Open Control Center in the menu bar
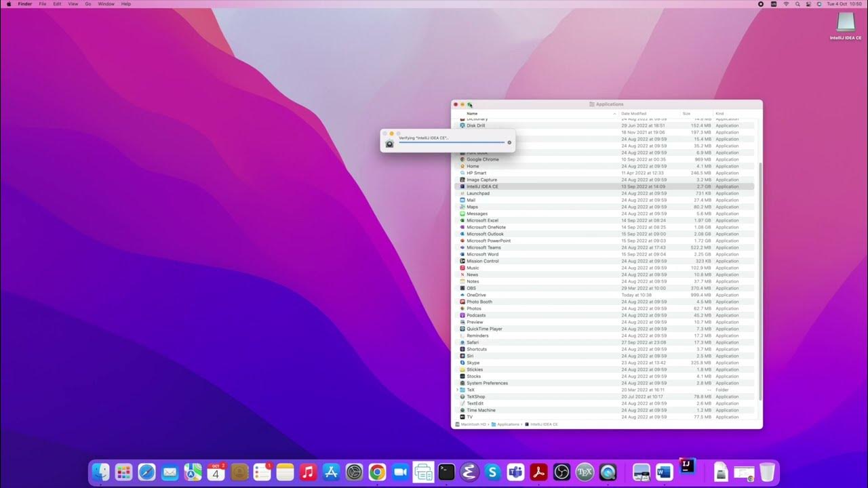 (x=809, y=4)
